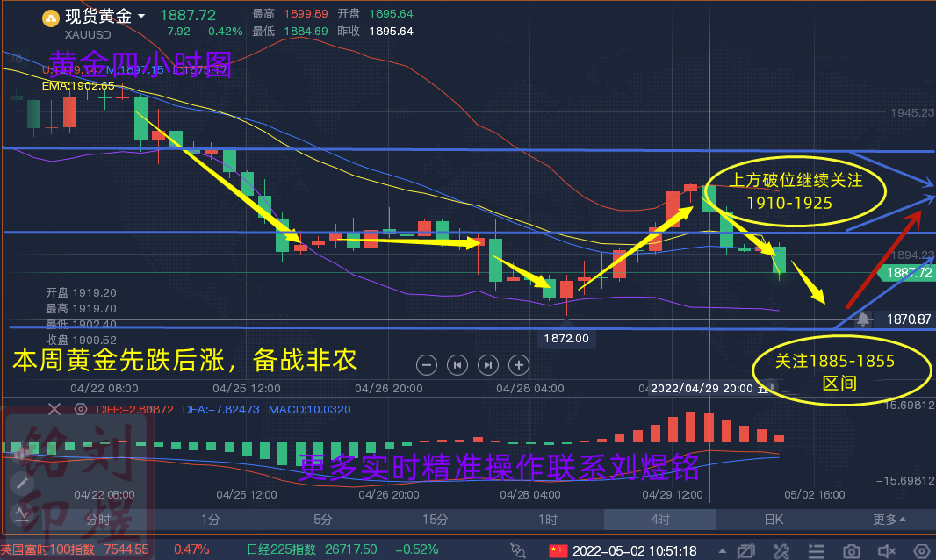Step chart forward to next candle
This screenshot has height=560, width=936.
click(487, 365)
